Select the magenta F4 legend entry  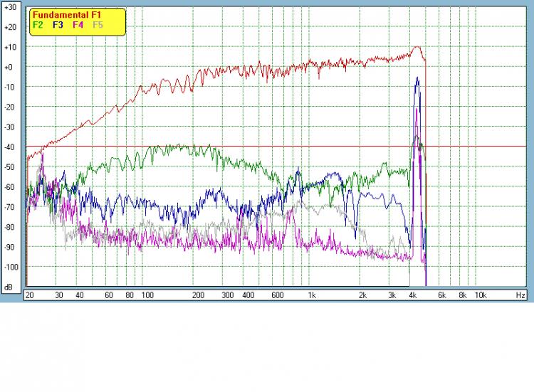pos(78,25)
